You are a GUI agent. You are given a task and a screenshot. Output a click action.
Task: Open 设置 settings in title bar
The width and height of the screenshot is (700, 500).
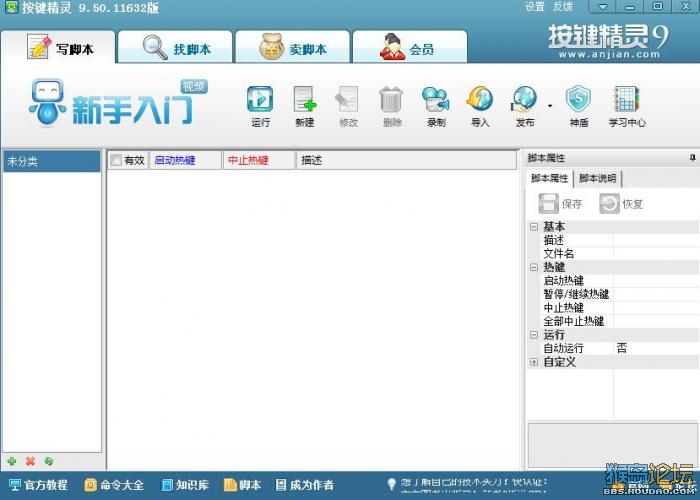click(x=535, y=7)
